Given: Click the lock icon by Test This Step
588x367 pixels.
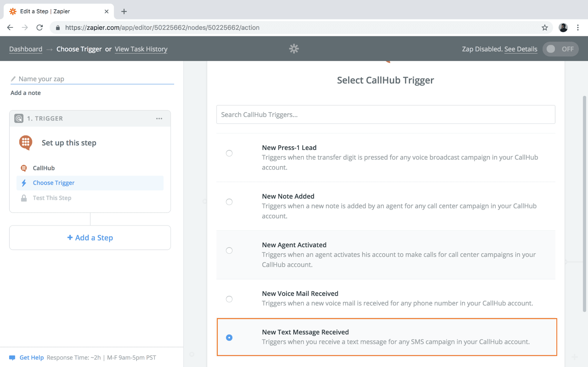Looking at the screenshot, I should click(24, 198).
